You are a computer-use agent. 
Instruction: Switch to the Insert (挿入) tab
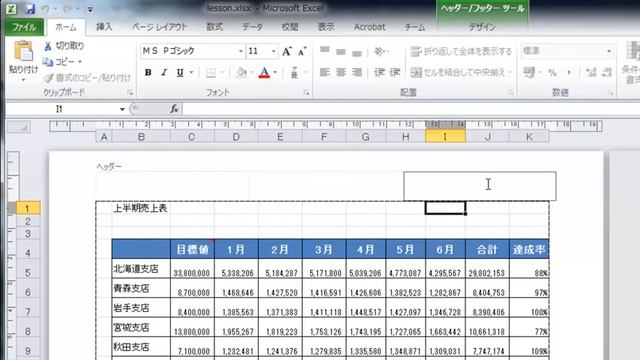[104, 27]
